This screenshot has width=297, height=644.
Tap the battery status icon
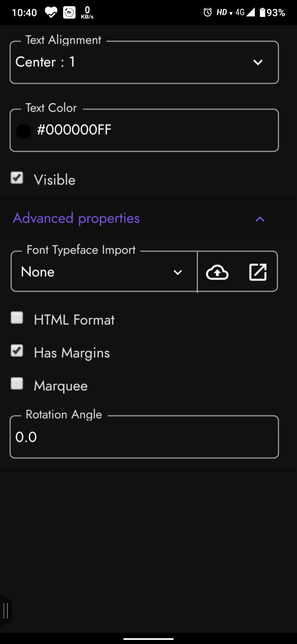[262, 12]
